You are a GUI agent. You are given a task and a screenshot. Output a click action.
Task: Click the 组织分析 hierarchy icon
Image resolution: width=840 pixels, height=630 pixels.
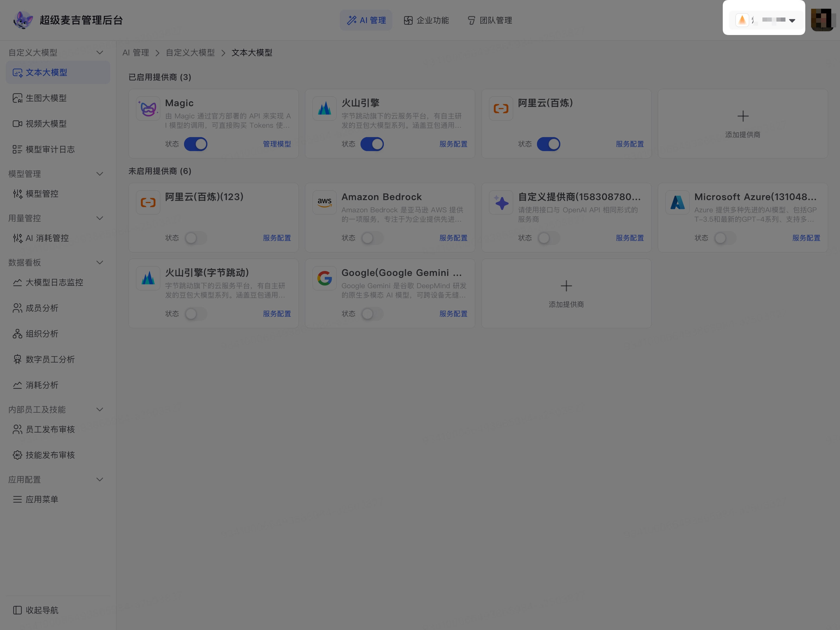17,334
